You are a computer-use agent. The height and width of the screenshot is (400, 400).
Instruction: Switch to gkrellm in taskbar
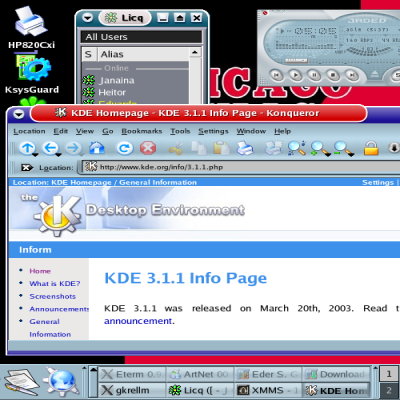tap(133, 390)
